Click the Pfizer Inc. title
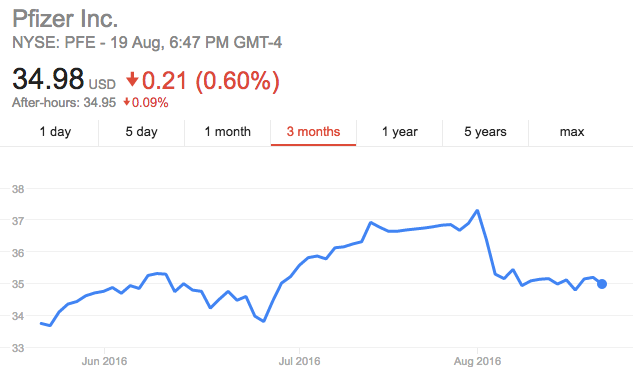Image resolution: width=634 pixels, height=377 pixels. pos(65,19)
